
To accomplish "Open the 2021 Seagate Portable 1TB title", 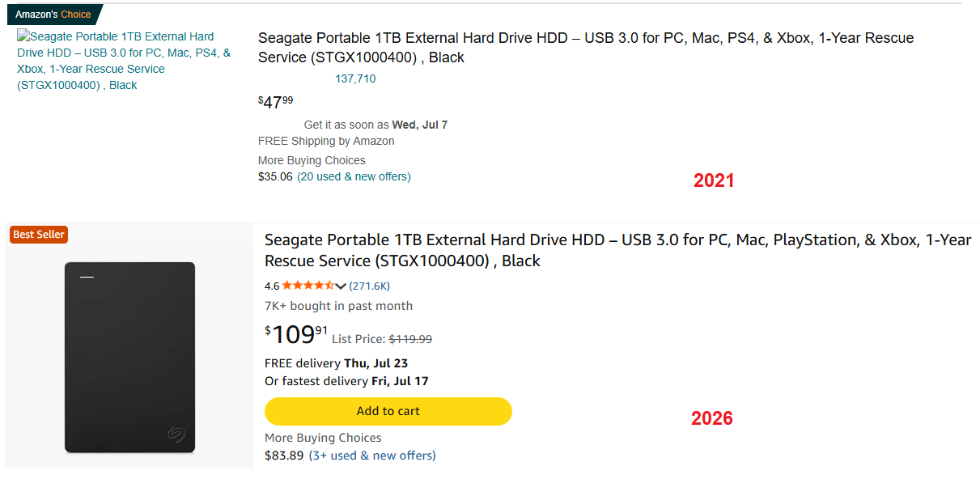I will (x=586, y=48).
